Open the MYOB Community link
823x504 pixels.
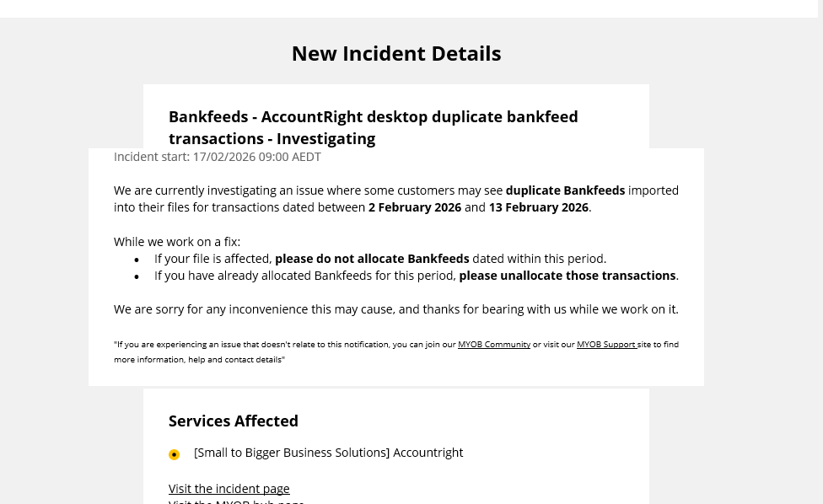(494, 344)
